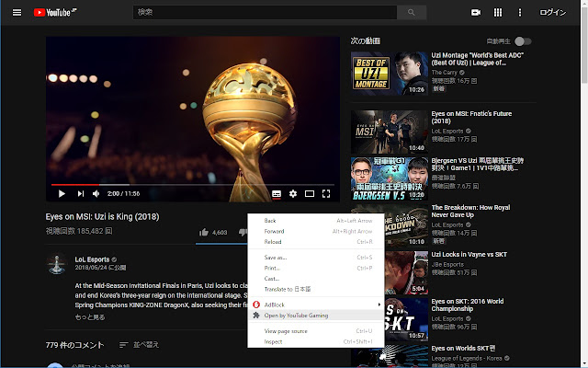Open Uzi Montage video title
This screenshot has width=588, height=368.
[x=478, y=59]
